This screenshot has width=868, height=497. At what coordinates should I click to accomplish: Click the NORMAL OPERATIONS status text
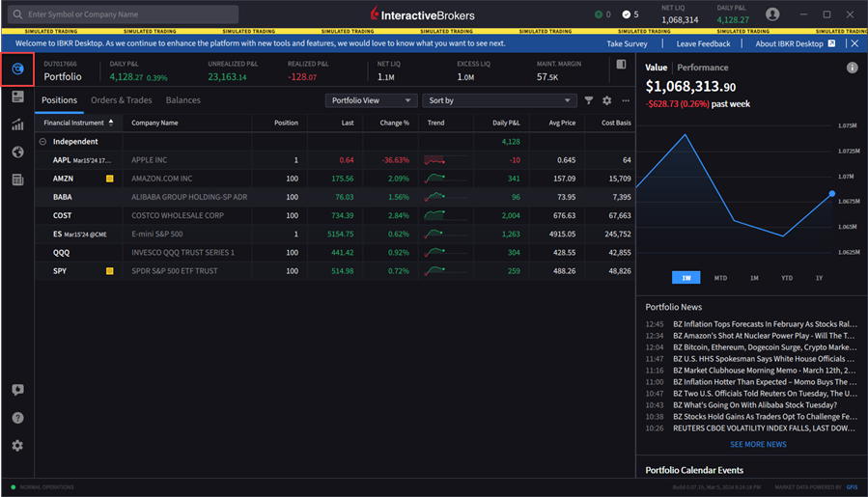click(x=47, y=487)
